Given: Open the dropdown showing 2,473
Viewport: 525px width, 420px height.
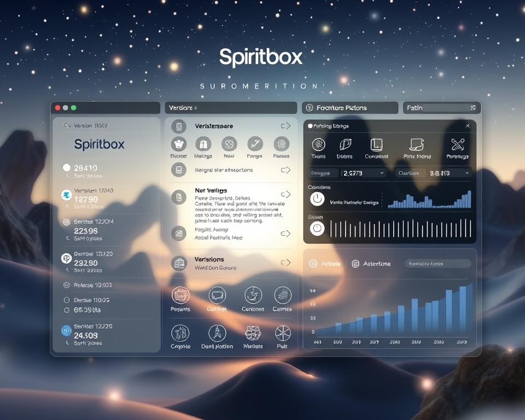Looking at the screenshot, I should (x=364, y=172).
